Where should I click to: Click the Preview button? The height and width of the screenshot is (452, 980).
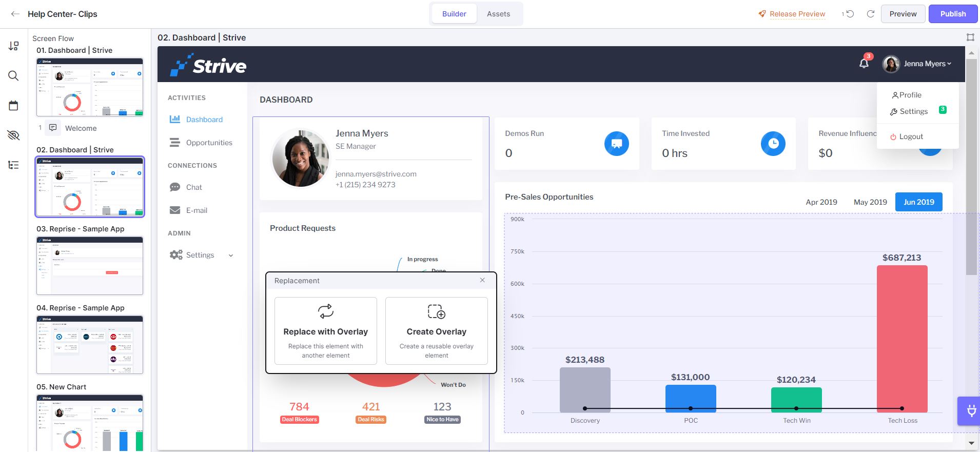point(903,14)
